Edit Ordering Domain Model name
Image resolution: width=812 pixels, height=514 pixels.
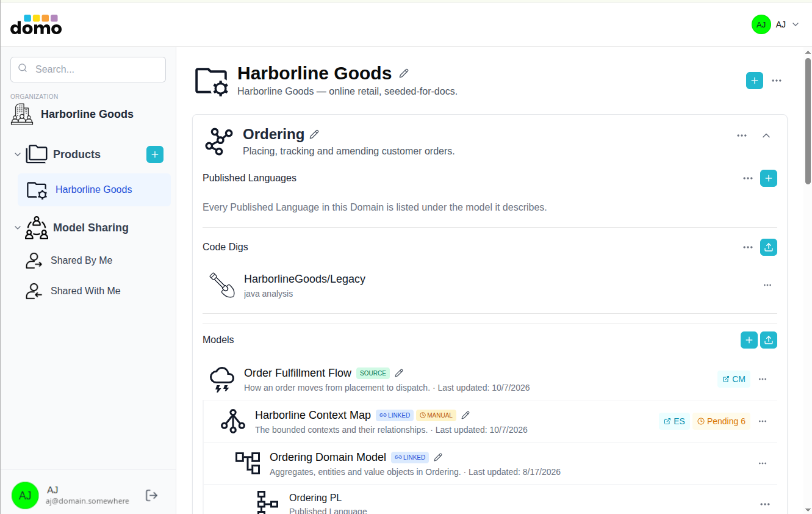(437, 457)
